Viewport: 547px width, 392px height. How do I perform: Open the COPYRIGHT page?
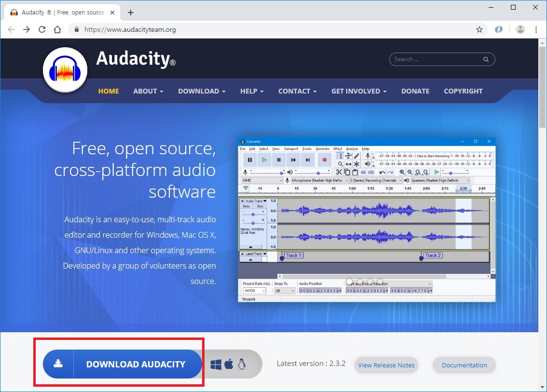tap(463, 91)
